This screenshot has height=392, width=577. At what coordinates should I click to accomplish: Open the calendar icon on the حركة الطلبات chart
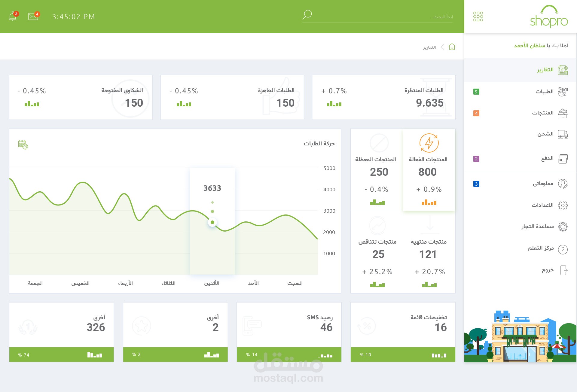(x=23, y=144)
